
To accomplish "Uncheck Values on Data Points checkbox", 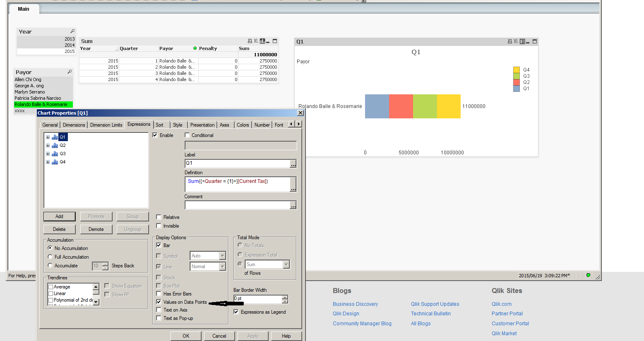I will [159, 302].
